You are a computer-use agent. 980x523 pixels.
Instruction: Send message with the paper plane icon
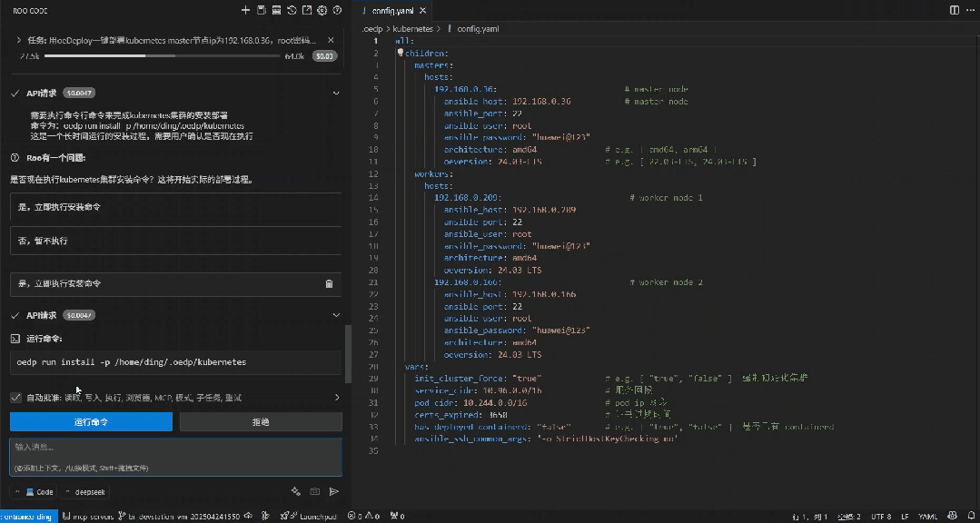pos(333,491)
